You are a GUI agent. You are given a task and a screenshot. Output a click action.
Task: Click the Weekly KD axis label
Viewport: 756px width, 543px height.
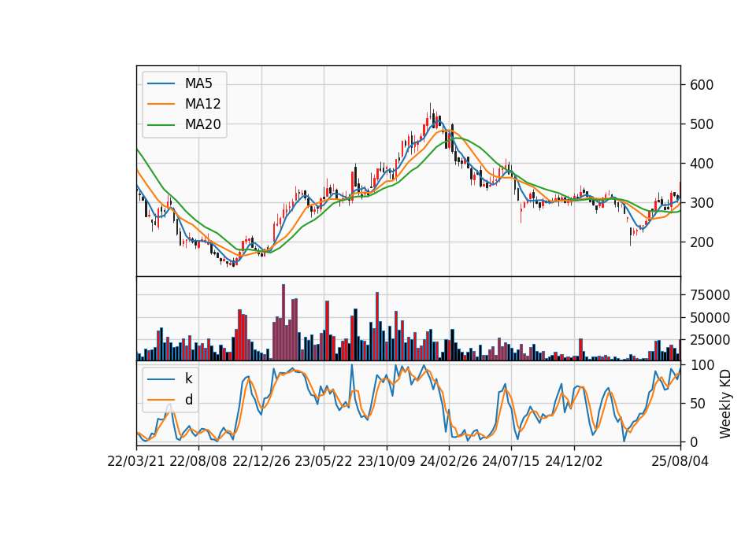click(x=724, y=404)
